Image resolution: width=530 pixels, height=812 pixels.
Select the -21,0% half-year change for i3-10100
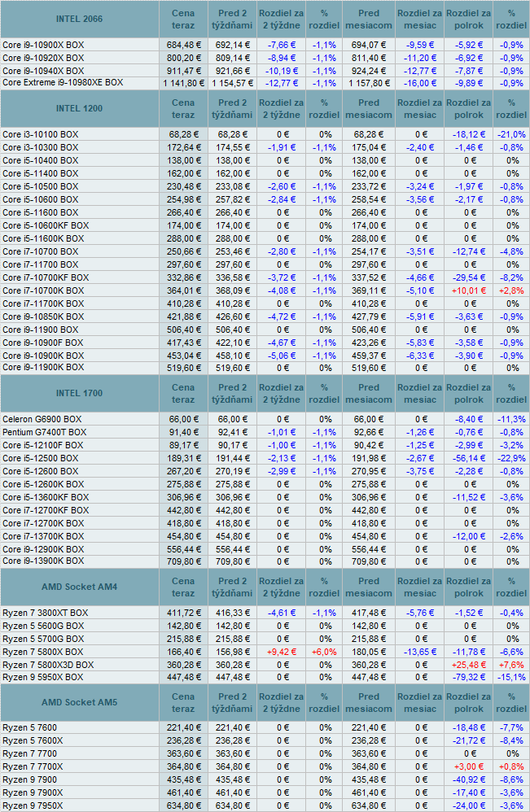coord(511,134)
